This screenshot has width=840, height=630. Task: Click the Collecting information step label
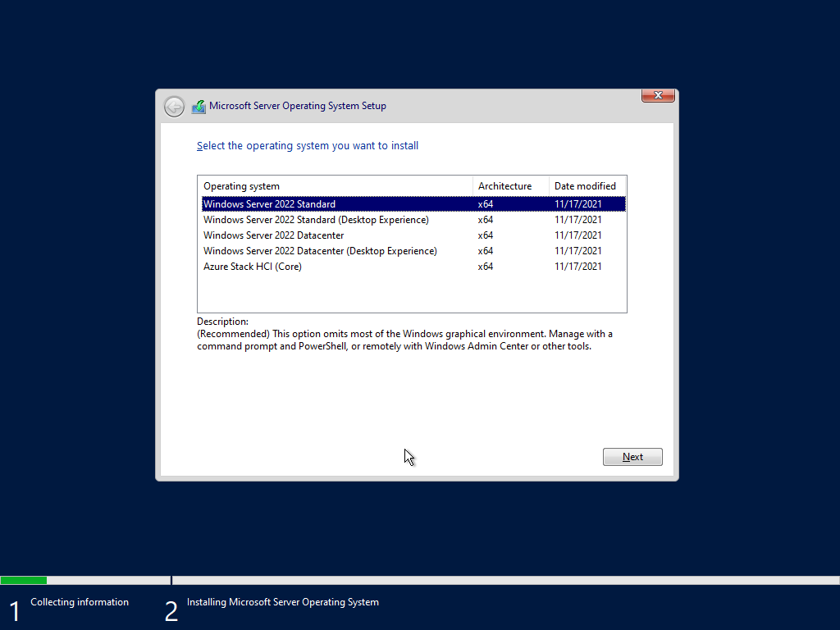[80, 602]
